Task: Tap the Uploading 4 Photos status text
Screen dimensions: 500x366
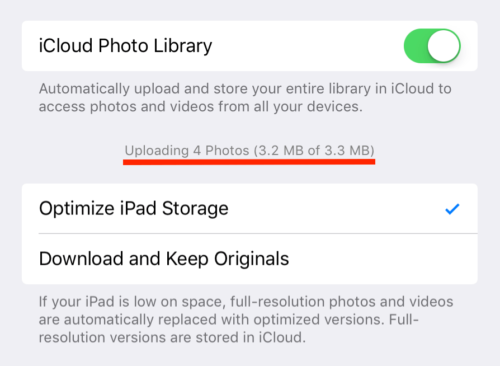Action: (187, 151)
